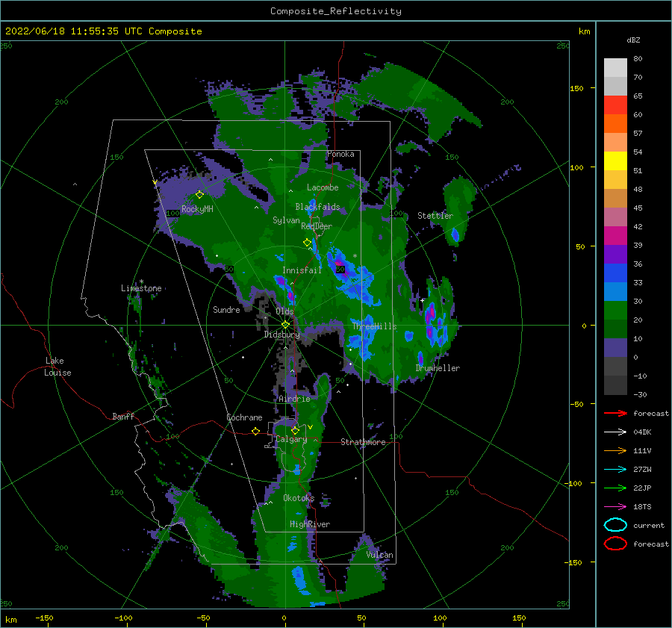Select the red 60-65 dBZ color swatch
The width and height of the screenshot is (672, 628).
pos(615,105)
